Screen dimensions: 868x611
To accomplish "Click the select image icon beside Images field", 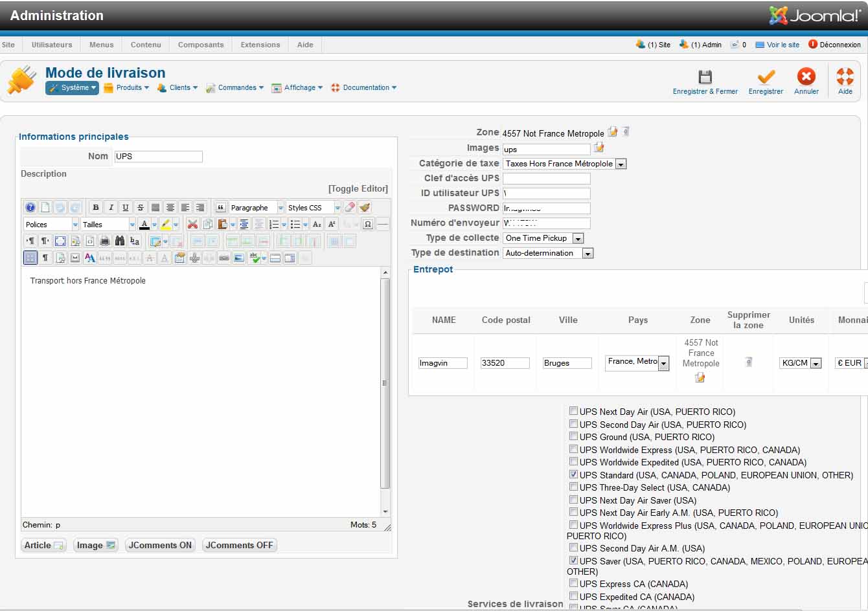I will click(x=599, y=148).
